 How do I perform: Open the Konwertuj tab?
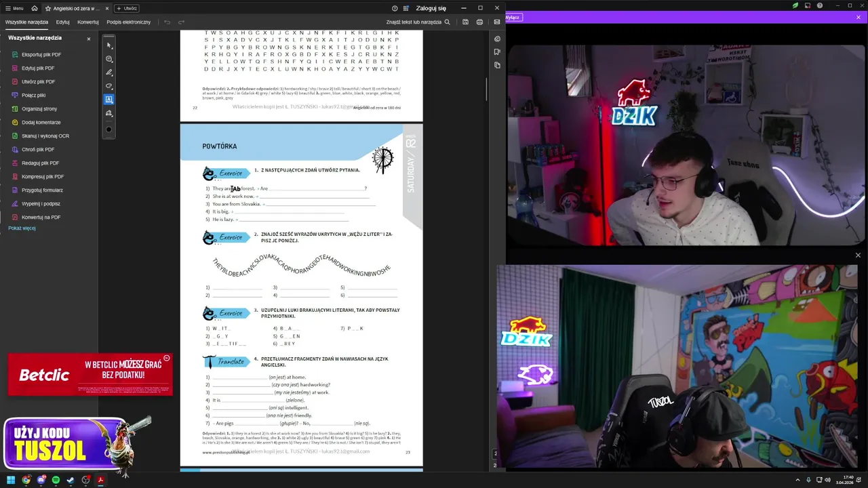(x=88, y=22)
